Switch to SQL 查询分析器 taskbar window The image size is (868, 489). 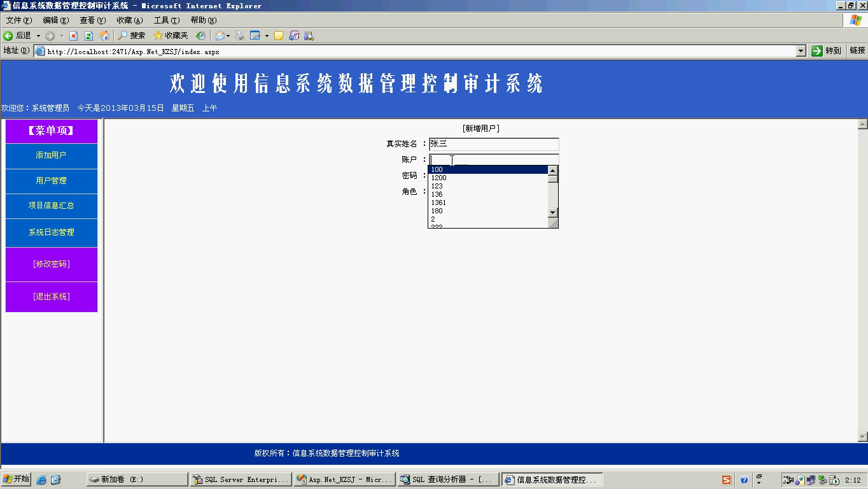coord(448,479)
